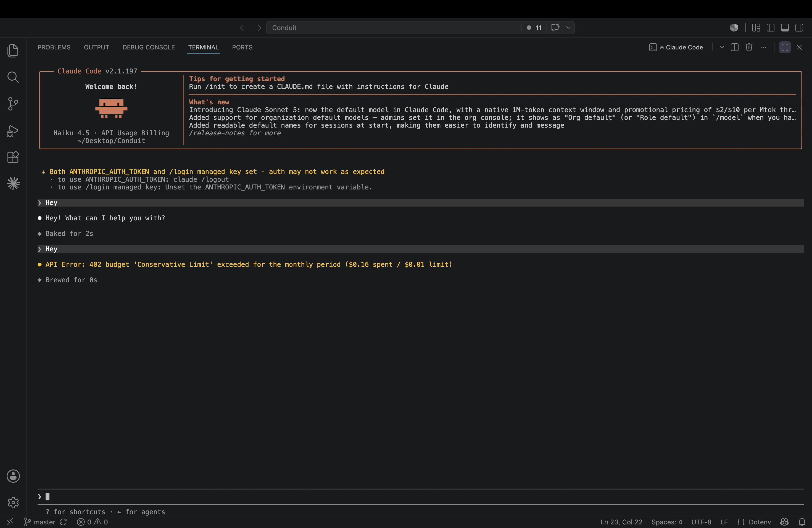
Task: Open the Source Control view
Action: pyautogui.click(x=13, y=104)
